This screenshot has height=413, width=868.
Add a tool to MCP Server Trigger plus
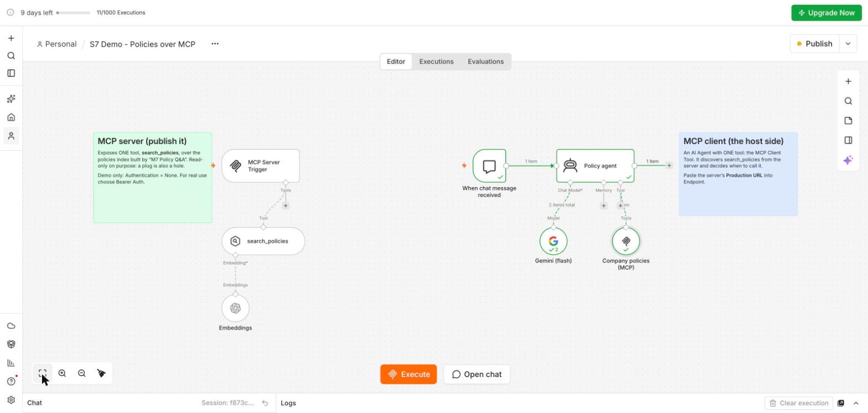(x=286, y=205)
